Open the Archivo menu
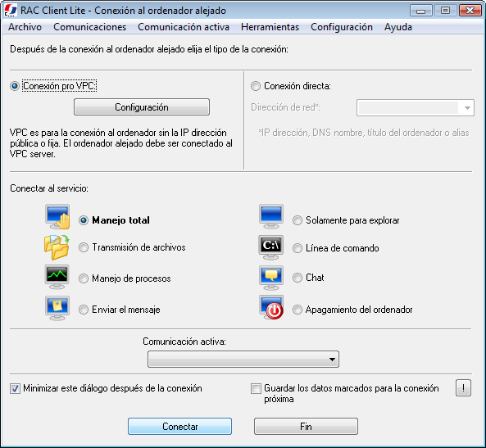 point(25,27)
